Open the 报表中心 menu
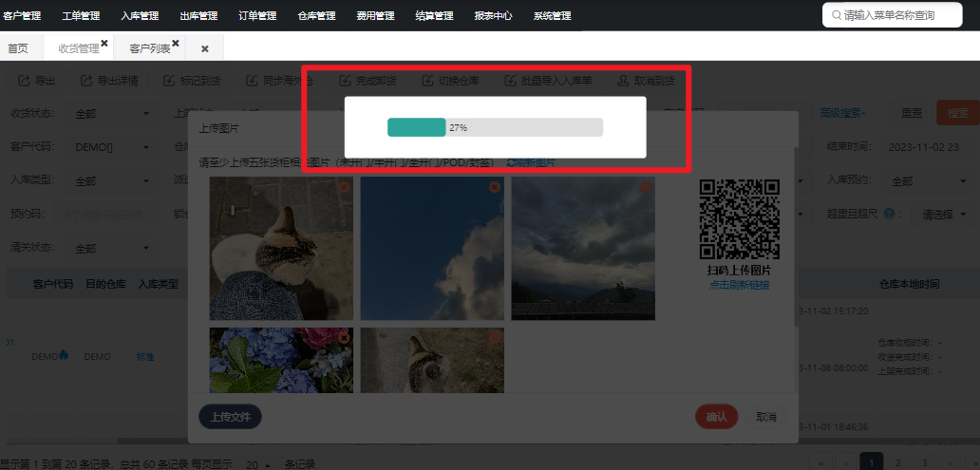980x470 pixels. [x=493, y=15]
